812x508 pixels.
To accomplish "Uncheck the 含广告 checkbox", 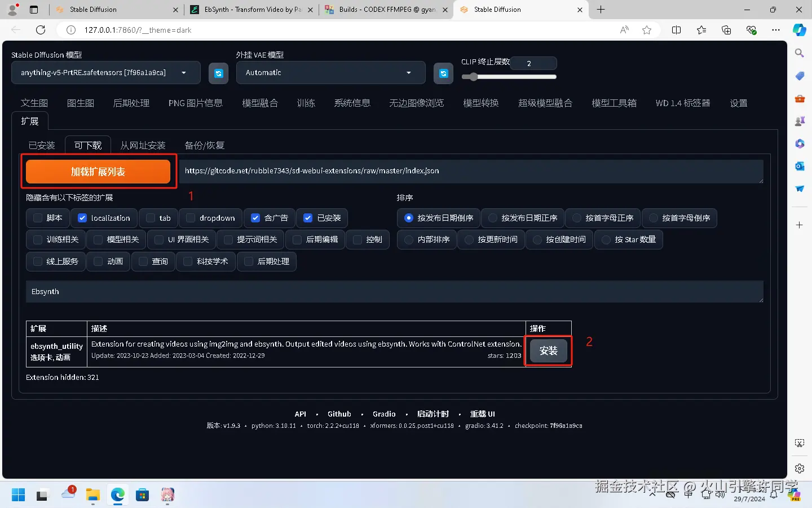I will coord(255,218).
